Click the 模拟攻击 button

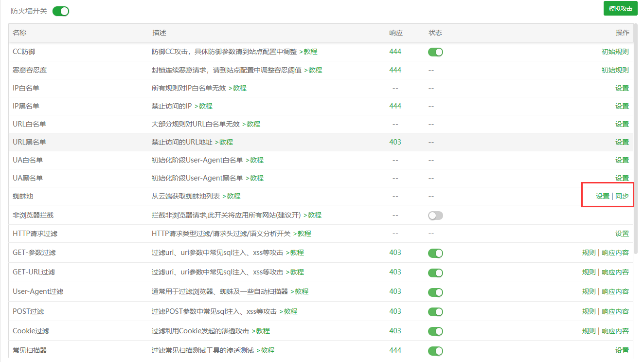tap(620, 8)
